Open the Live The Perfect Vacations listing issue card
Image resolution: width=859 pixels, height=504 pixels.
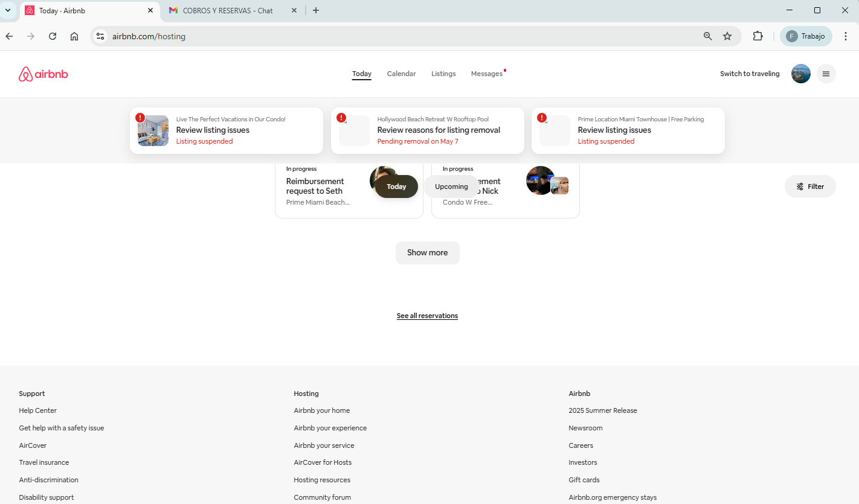pos(227,130)
